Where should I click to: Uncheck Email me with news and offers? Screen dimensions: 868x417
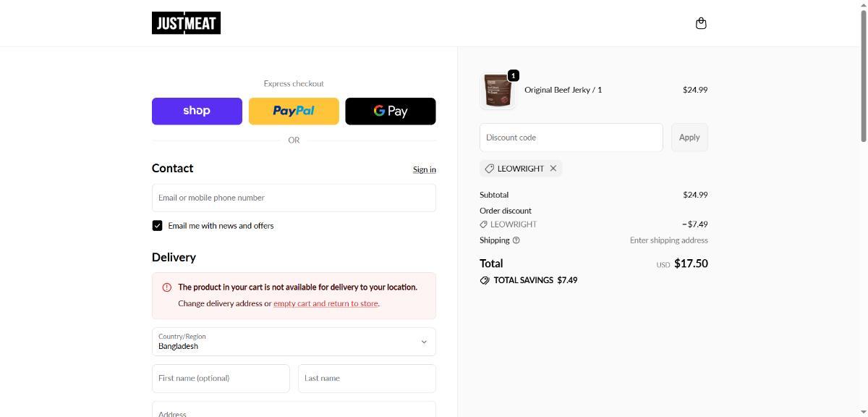(x=157, y=226)
